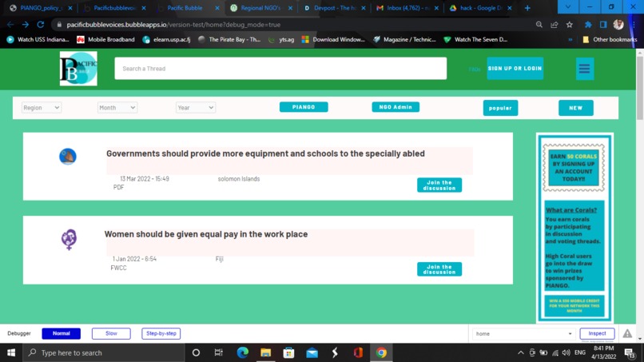Switch to the PIANGO_policy browser tab
The height and width of the screenshot is (362, 644).
coord(41,8)
